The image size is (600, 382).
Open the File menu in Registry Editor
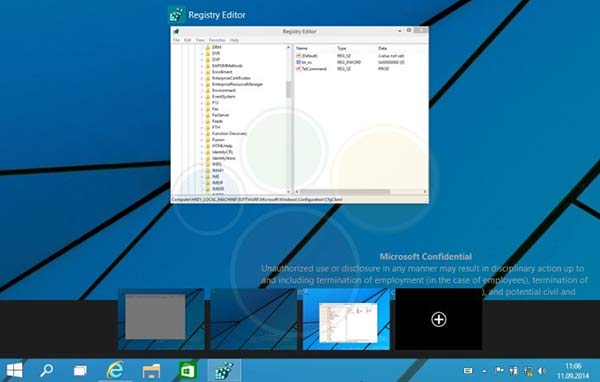pos(176,40)
